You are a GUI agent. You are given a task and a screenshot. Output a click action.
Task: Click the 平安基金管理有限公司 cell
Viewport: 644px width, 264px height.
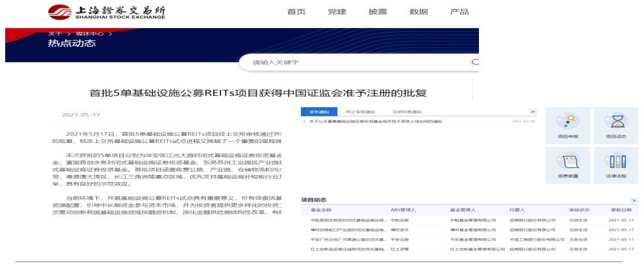point(472,239)
